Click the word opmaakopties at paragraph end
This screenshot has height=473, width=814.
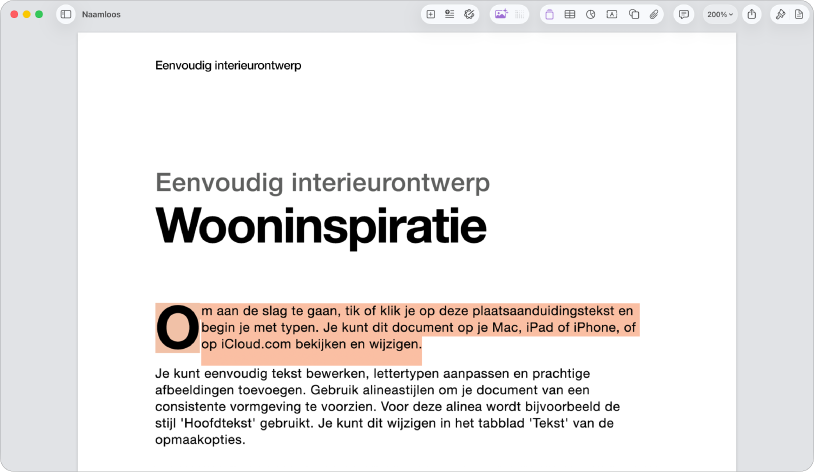[x=198, y=440]
